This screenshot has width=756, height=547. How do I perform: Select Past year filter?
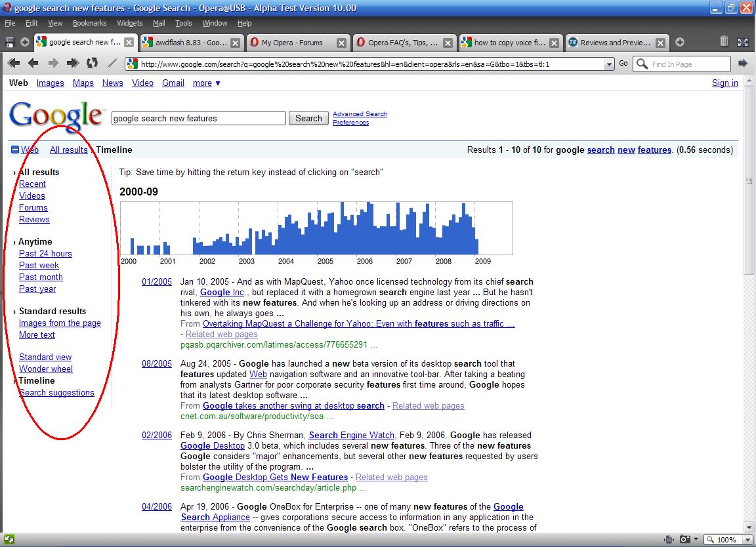[37, 289]
